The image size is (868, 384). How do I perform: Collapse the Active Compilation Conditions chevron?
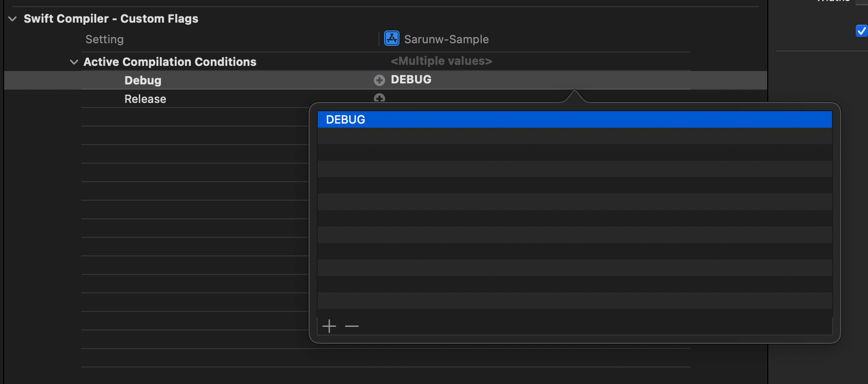74,62
